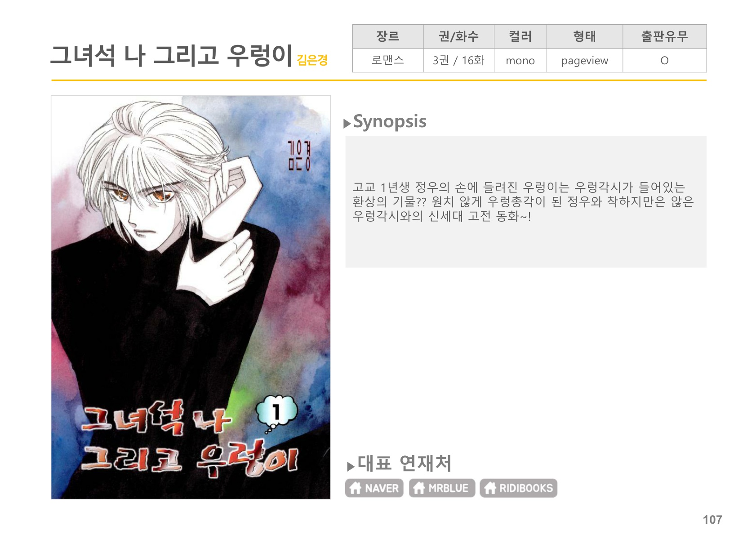Click the synopsis text box
This screenshot has height=535, width=756.
pos(526,202)
